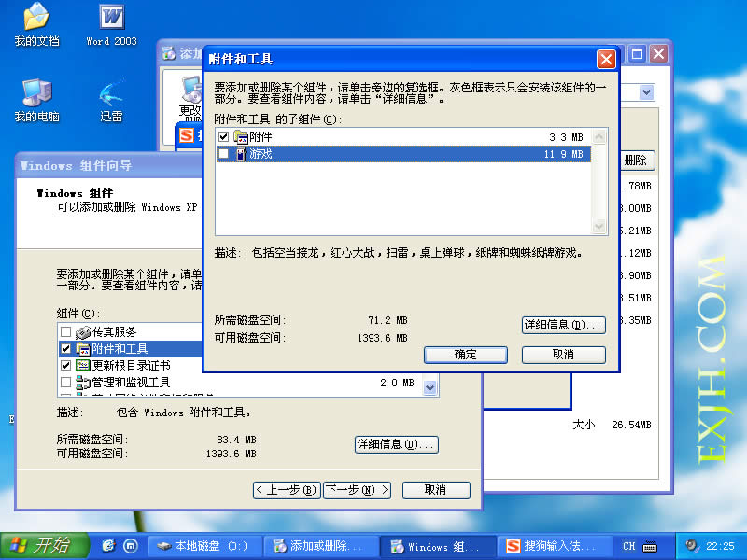Click the wizard component list scroll-down arrow
The height and width of the screenshot is (560, 747).
pyautogui.click(x=430, y=387)
